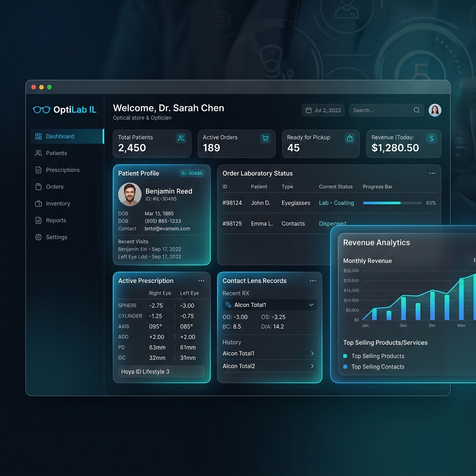Click the Eyeglasses type for John D.
476x476 pixels.
point(296,203)
